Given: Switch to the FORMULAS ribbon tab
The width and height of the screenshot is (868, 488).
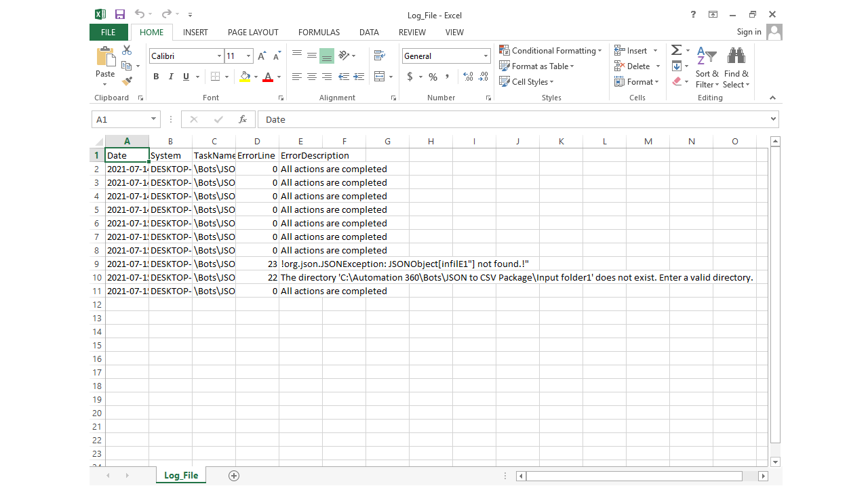Looking at the screenshot, I should (x=319, y=32).
